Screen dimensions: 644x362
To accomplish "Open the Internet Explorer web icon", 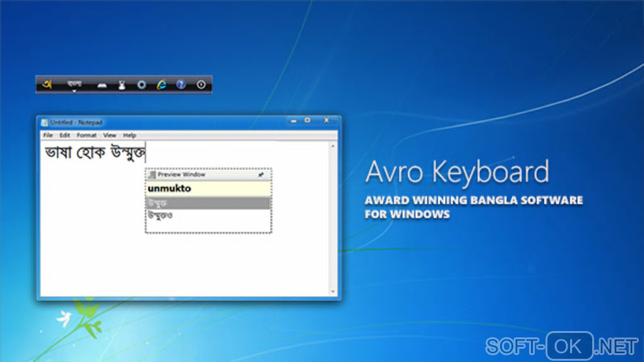I will [162, 85].
